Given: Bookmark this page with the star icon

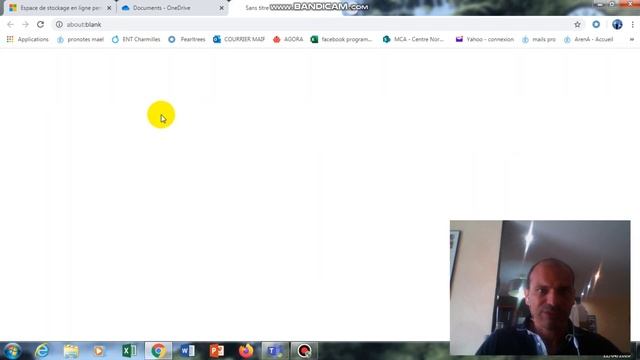Looking at the screenshot, I should (x=577, y=24).
